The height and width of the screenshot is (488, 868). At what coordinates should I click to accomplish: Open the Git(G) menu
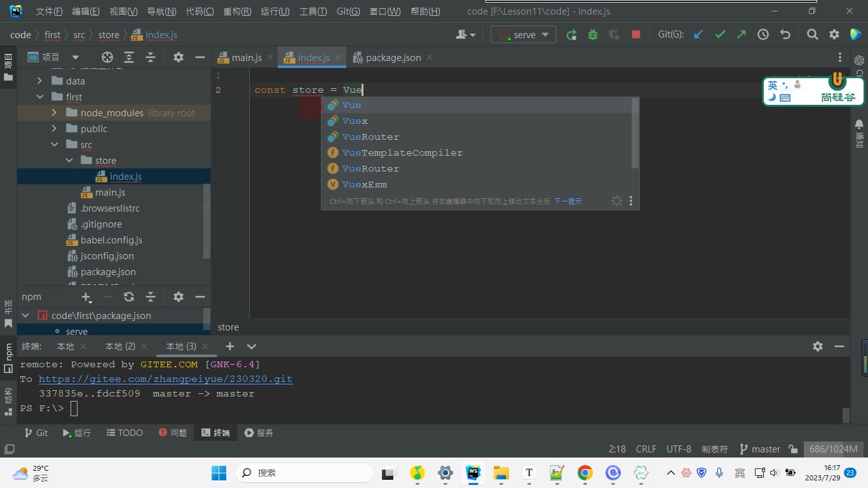348,11
